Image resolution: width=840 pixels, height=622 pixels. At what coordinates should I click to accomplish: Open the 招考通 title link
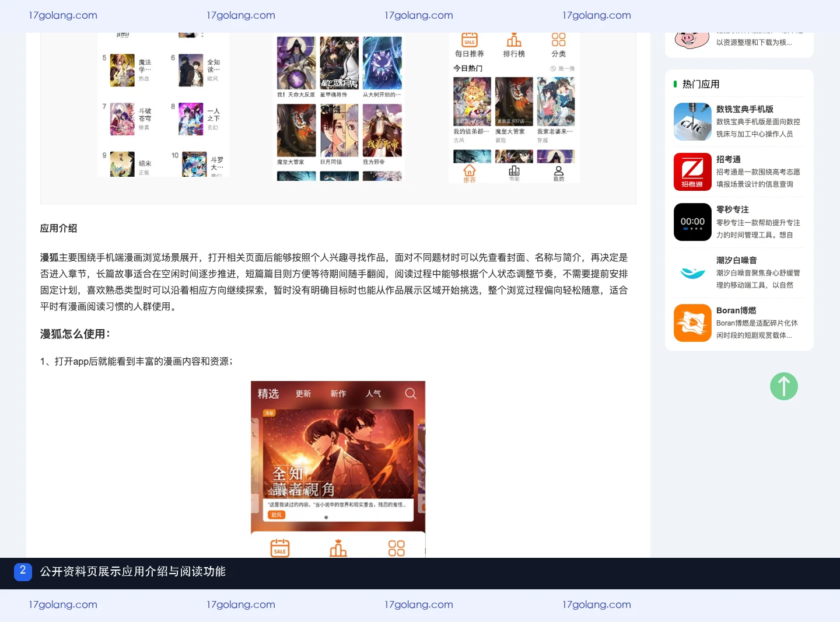729,159
